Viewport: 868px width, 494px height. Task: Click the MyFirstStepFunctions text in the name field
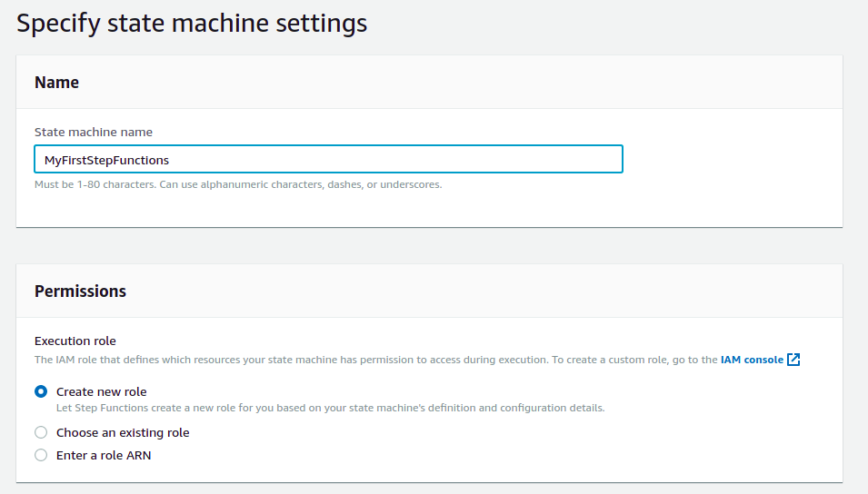[x=106, y=160]
